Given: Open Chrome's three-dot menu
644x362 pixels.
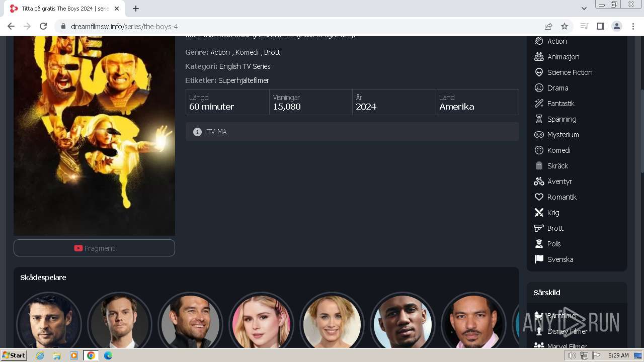Looking at the screenshot, I should (633, 26).
